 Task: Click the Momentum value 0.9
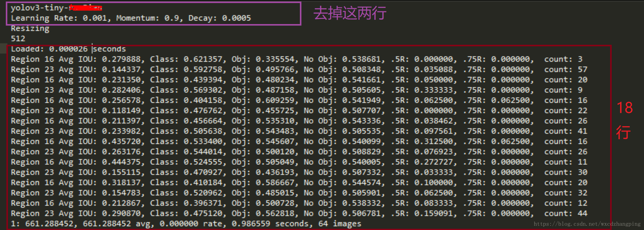[x=171, y=18]
